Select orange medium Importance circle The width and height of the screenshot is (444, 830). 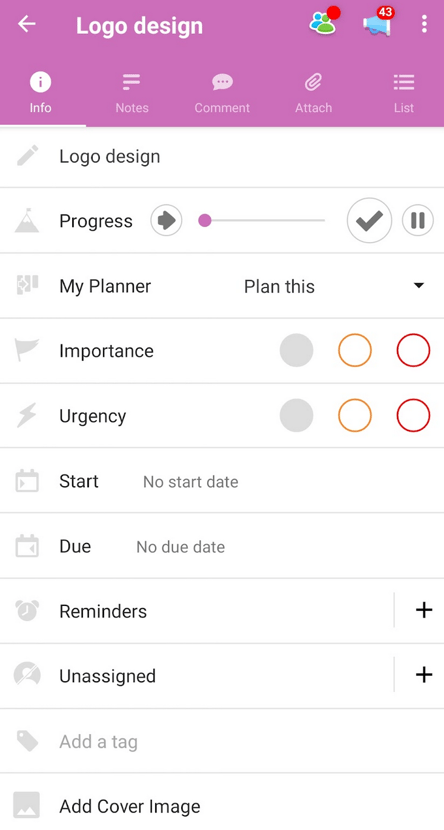tap(355, 350)
